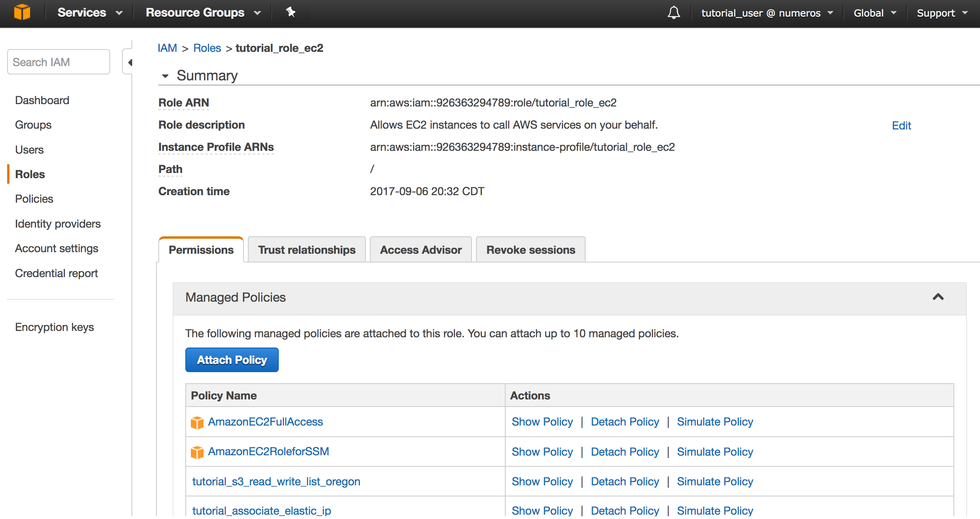
Task: Open the notifications bell
Action: click(x=674, y=13)
